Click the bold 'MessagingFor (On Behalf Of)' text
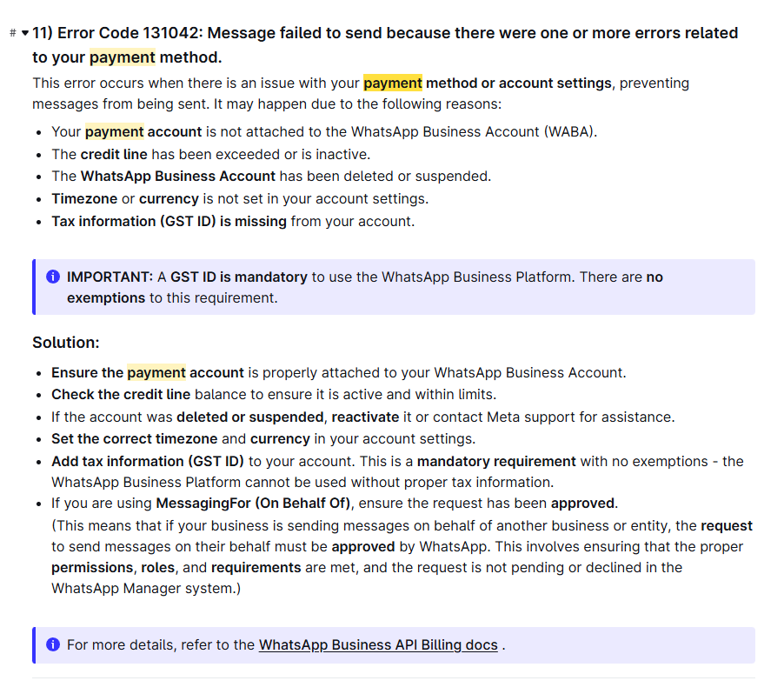 253,503
